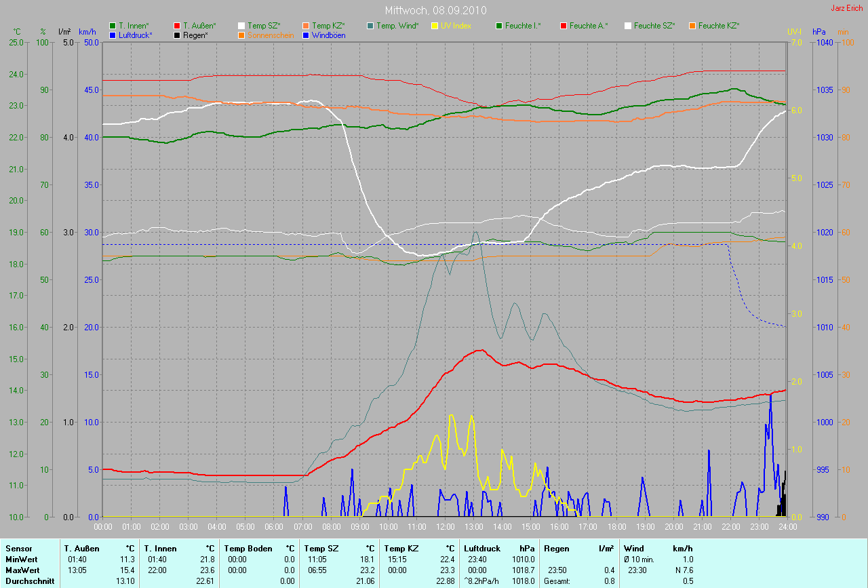
Task: Click the white Temp SZ* legend marker
Action: [242, 26]
